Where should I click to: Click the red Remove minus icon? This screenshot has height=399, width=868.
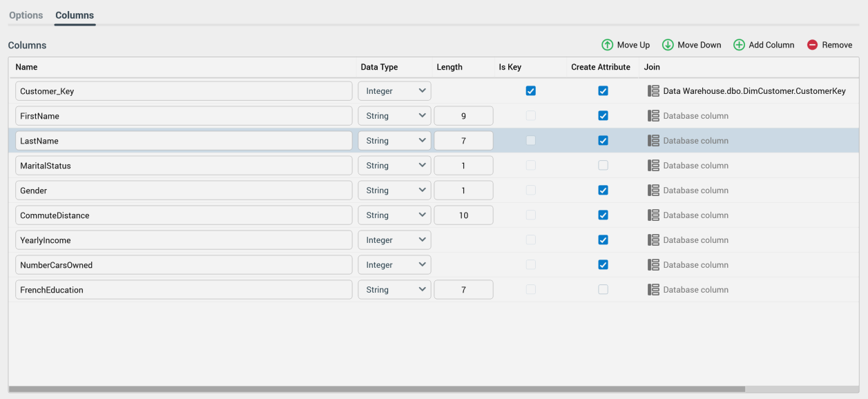point(812,45)
